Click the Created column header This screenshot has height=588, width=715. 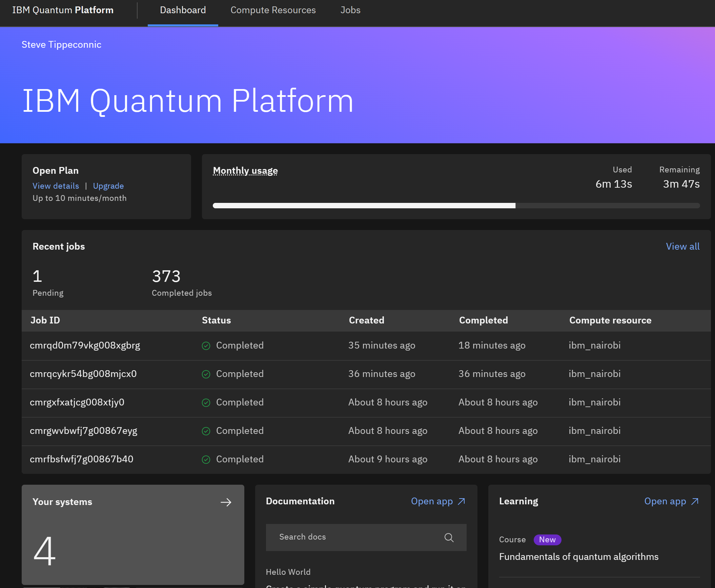(366, 320)
